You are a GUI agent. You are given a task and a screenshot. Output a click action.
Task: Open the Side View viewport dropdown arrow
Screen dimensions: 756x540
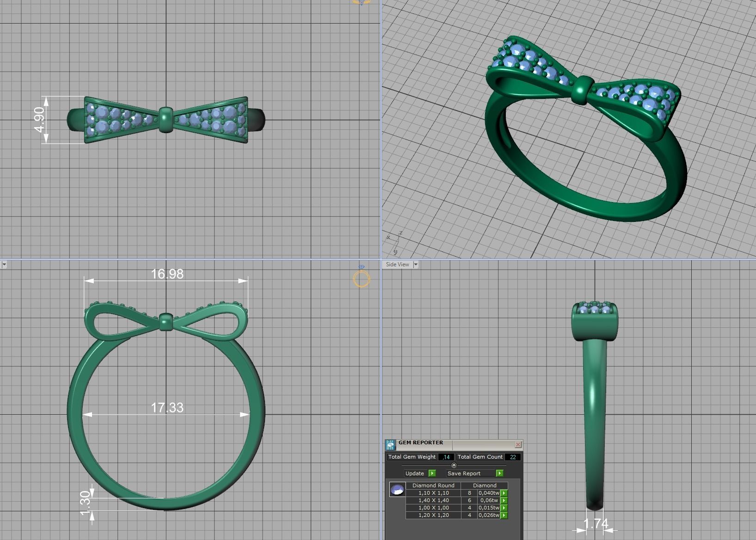tap(416, 264)
